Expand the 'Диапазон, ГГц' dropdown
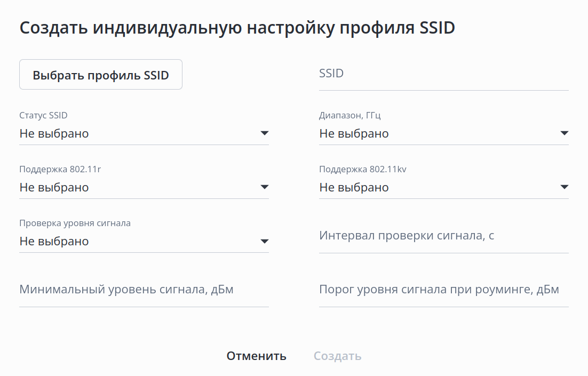This screenshot has height=376, width=588. tap(433, 133)
